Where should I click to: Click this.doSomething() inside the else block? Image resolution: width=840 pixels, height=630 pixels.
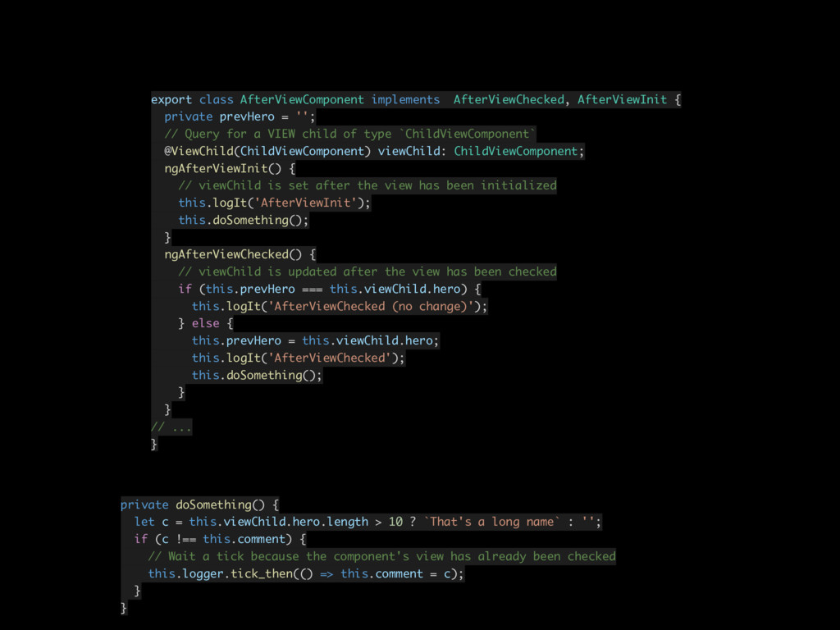coord(257,375)
